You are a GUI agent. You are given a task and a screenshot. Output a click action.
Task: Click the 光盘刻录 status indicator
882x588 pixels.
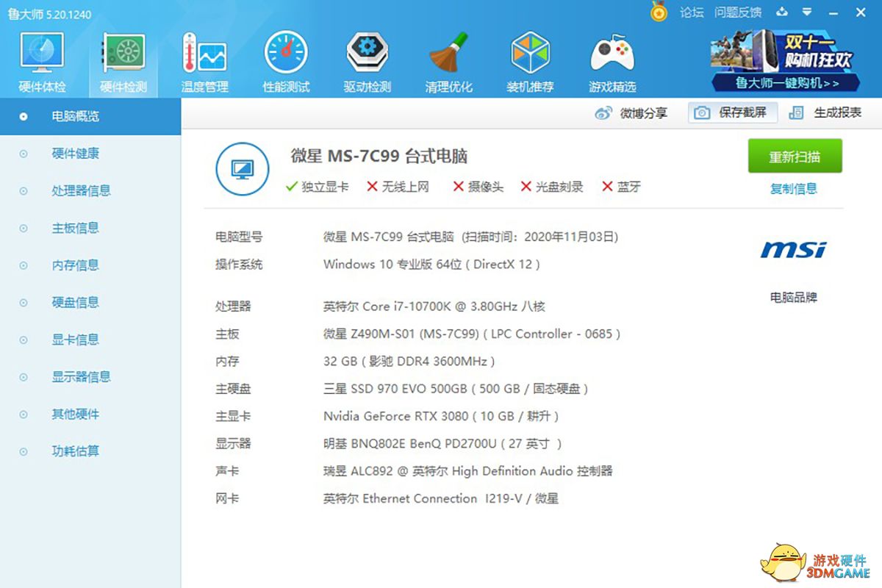pos(551,187)
